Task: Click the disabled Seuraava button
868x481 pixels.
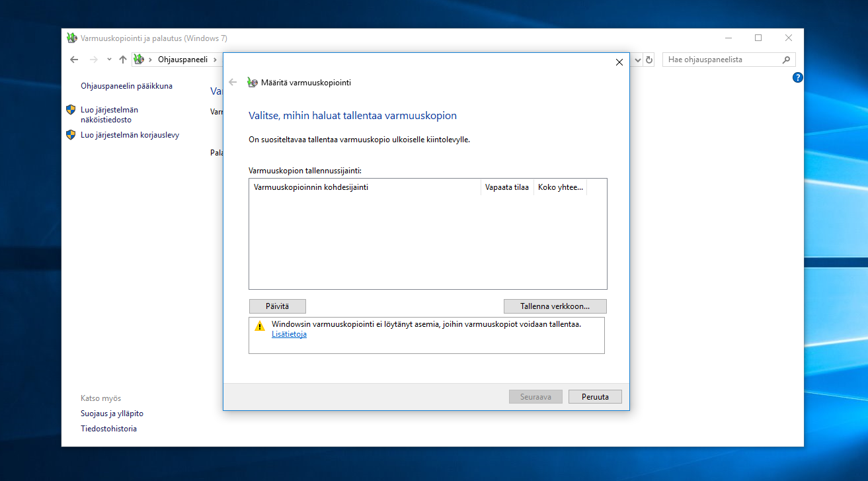Action: pos(535,397)
